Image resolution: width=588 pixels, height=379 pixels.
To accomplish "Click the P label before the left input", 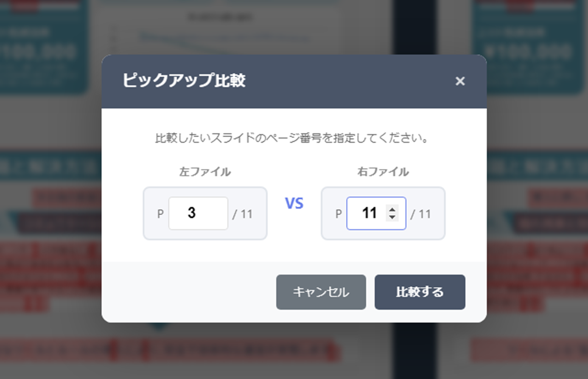I will pos(160,214).
